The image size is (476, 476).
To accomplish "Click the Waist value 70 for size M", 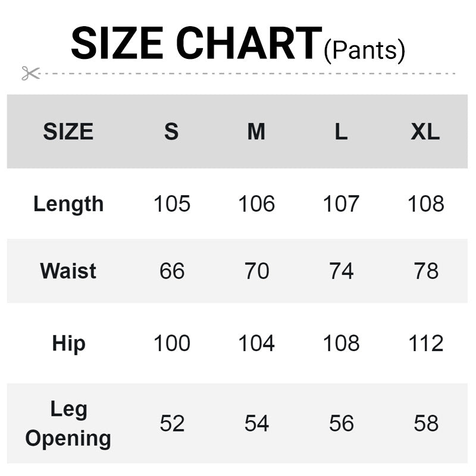I will [x=256, y=271].
